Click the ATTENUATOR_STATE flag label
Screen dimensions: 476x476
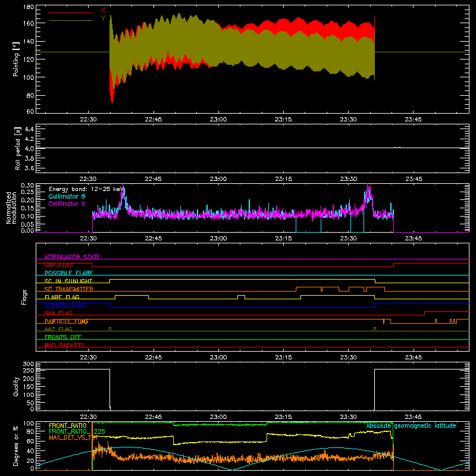(x=72, y=257)
